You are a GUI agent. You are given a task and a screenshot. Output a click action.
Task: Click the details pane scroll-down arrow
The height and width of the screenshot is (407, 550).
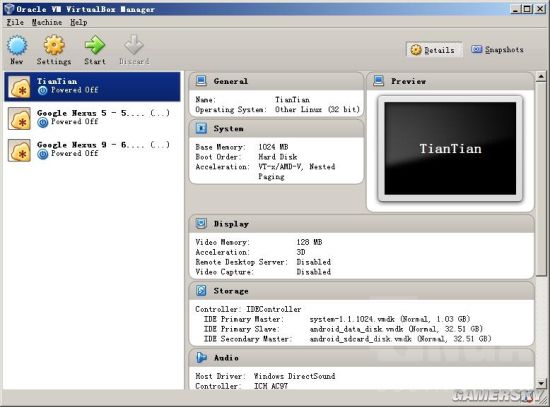[541, 383]
